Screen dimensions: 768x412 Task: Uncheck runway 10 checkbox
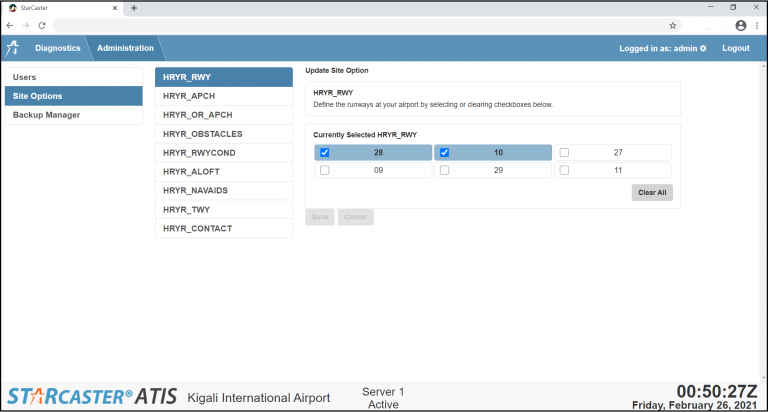coord(445,153)
